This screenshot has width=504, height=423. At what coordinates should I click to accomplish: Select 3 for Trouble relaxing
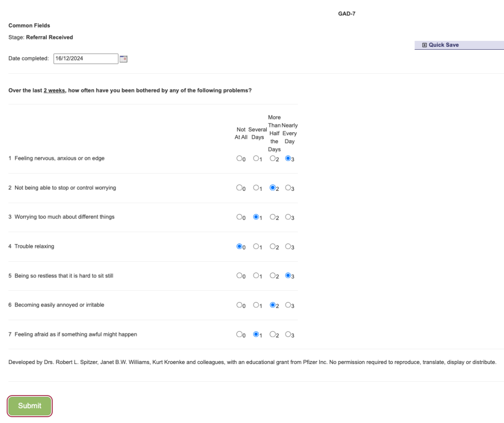288,246
